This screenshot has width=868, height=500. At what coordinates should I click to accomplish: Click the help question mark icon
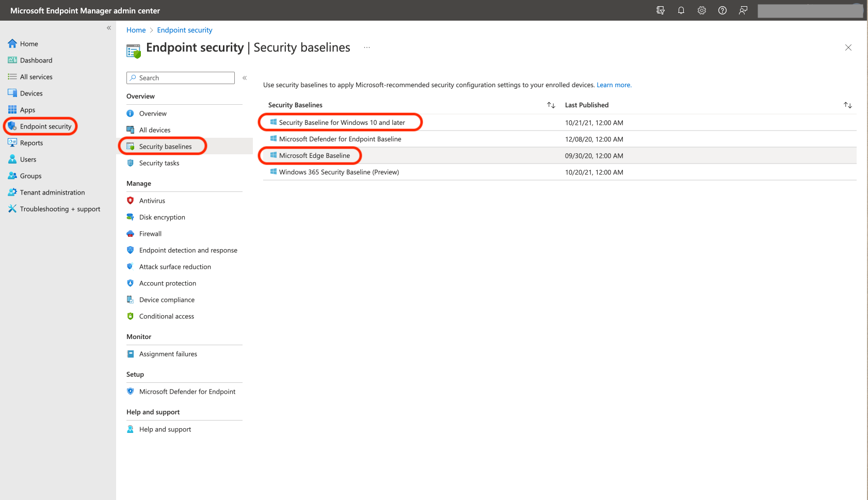point(722,10)
